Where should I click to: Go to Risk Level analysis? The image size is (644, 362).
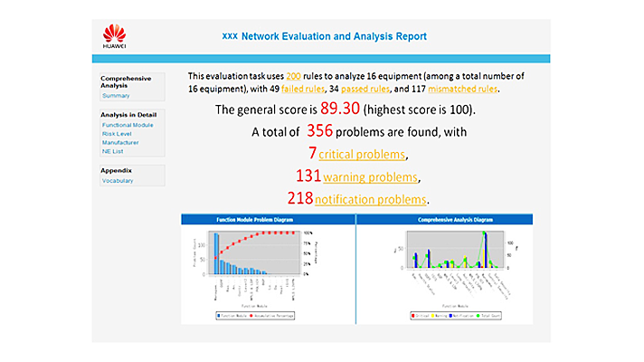click(x=118, y=134)
